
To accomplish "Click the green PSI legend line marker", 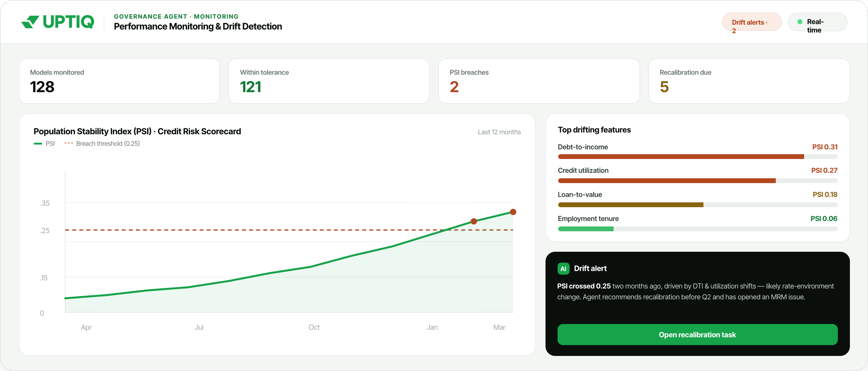I will [38, 143].
